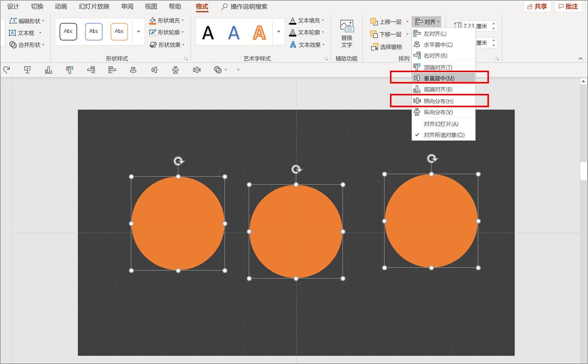Open the 形状填充 (Shape Fill) icon
The image size is (588, 364).
(152, 21)
